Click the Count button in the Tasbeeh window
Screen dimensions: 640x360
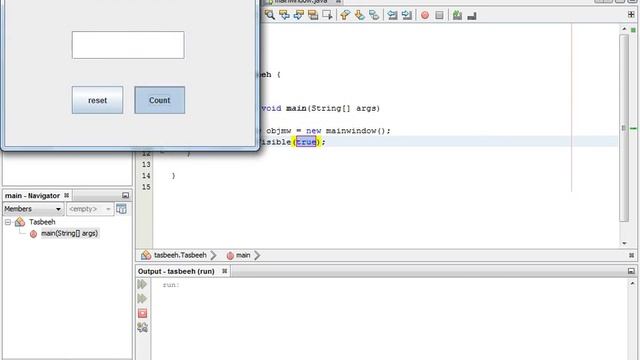click(160, 100)
